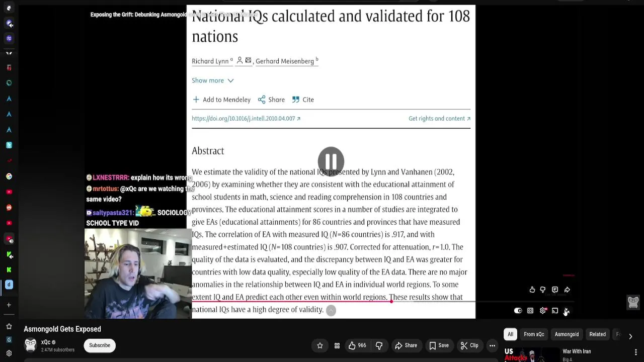Like the video in player overlay
This screenshot has height=362, width=644.
(x=532, y=290)
